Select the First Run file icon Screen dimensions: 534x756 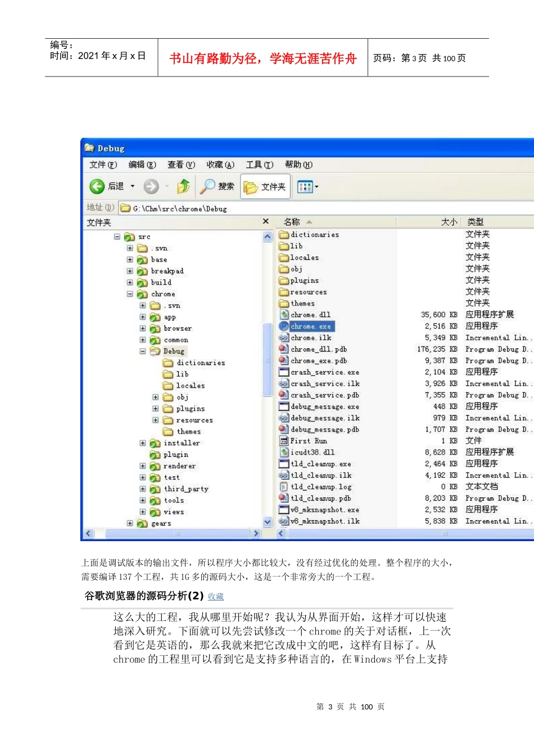[284, 441]
